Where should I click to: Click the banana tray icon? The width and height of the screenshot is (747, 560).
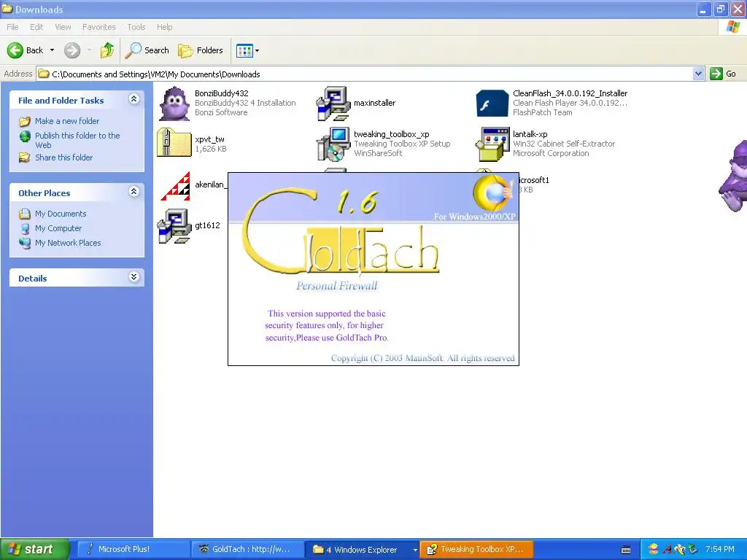pyautogui.click(x=680, y=549)
